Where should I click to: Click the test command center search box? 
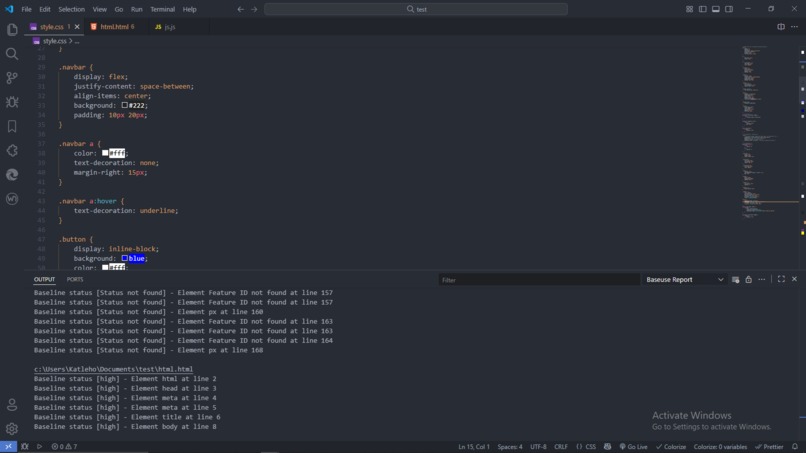point(416,9)
